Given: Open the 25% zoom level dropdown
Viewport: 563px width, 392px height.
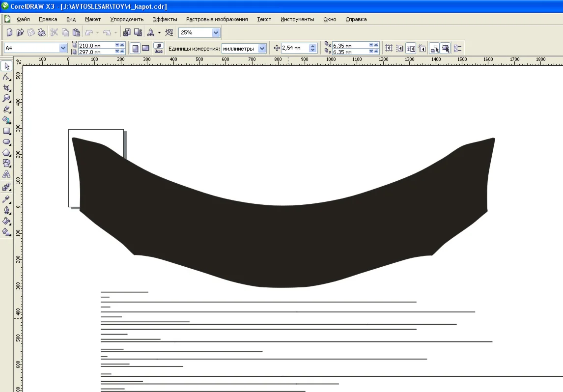Looking at the screenshot, I should [x=216, y=33].
